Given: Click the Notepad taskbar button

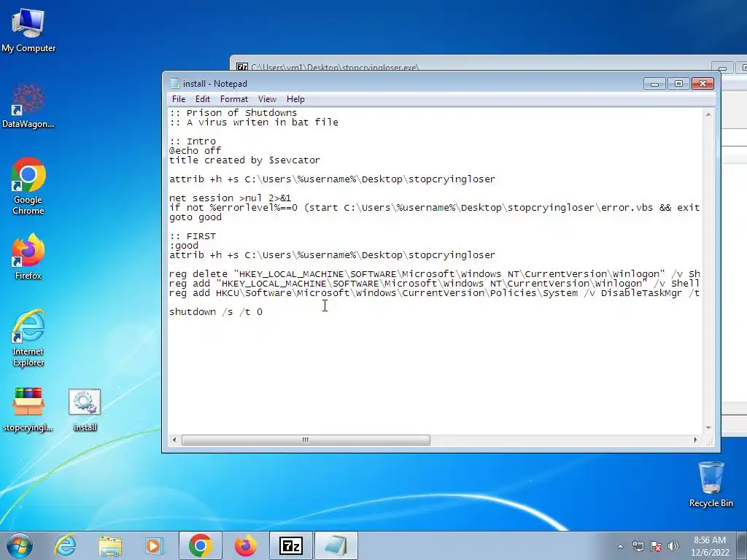Looking at the screenshot, I should point(336,545).
